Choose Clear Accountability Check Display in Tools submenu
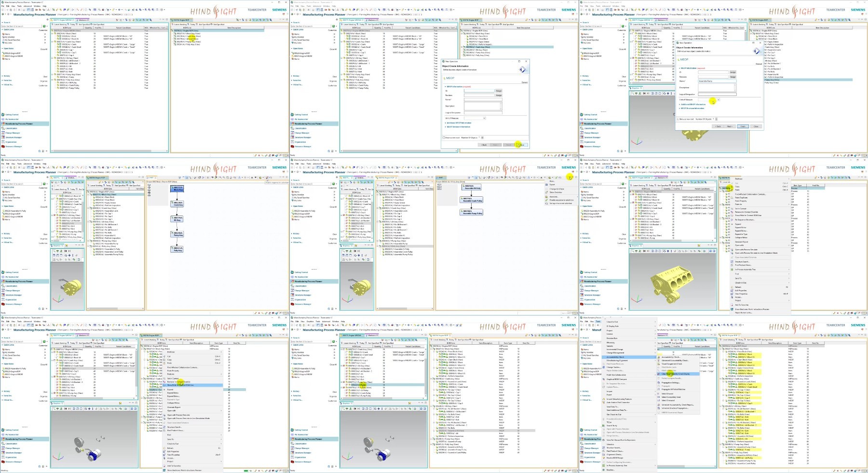Screen dimensions: 868x473 (678, 374)
